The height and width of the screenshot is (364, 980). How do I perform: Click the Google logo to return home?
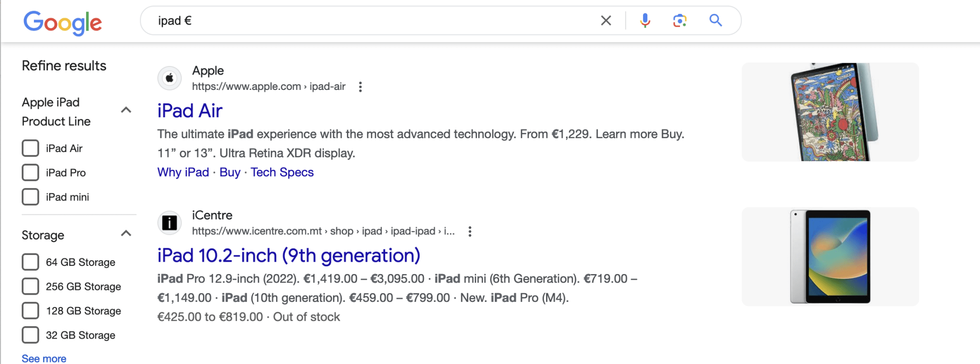pyautogui.click(x=63, y=21)
